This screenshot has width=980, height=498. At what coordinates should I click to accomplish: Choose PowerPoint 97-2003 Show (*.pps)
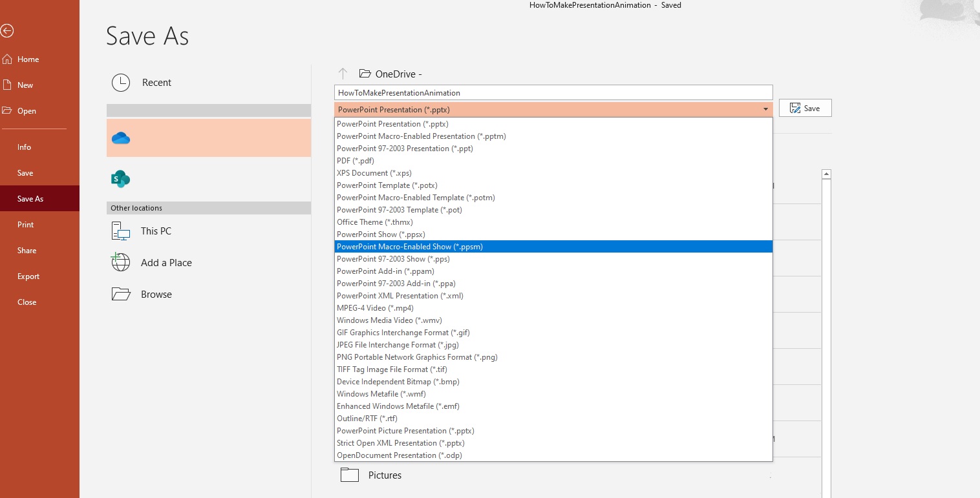point(553,259)
